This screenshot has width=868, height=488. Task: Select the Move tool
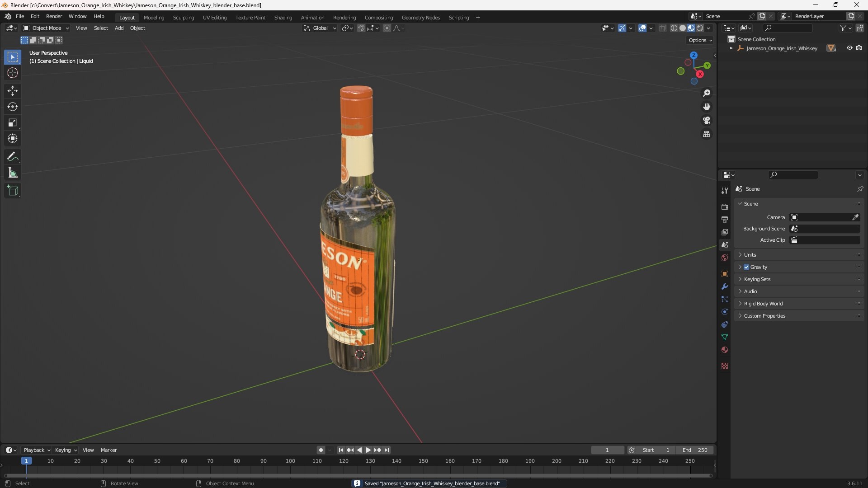(13, 91)
